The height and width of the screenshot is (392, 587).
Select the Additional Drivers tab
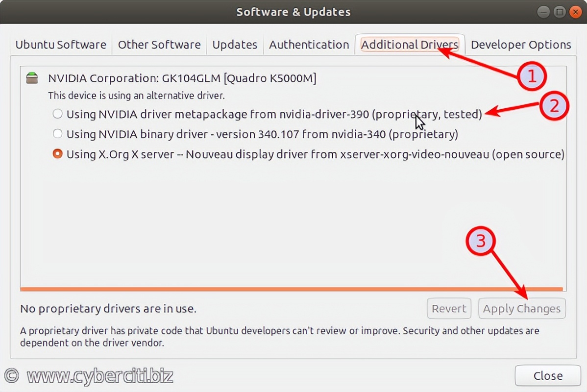409,45
